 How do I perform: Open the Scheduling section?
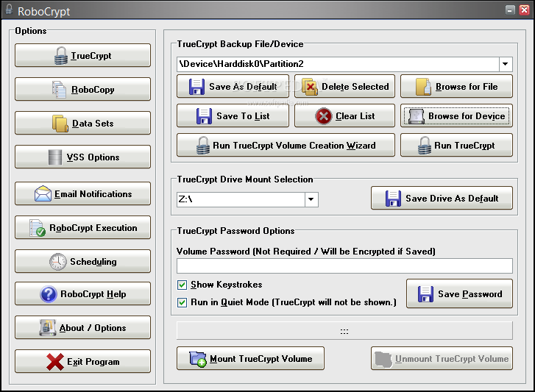pyautogui.click(x=82, y=261)
